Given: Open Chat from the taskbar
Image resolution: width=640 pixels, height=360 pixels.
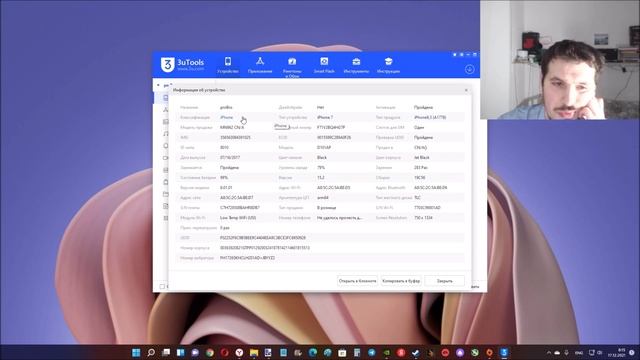Looking at the screenshot, I should coord(195,352).
